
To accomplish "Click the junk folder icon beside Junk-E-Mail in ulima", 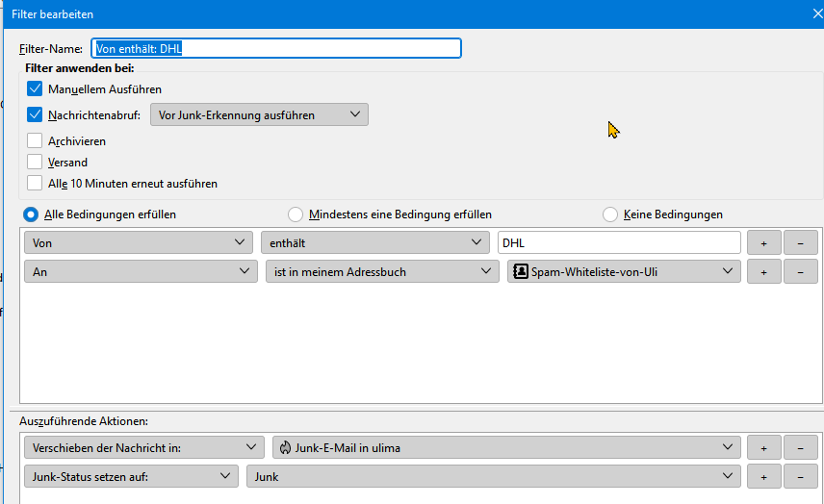I will pyautogui.click(x=286, y=447).
